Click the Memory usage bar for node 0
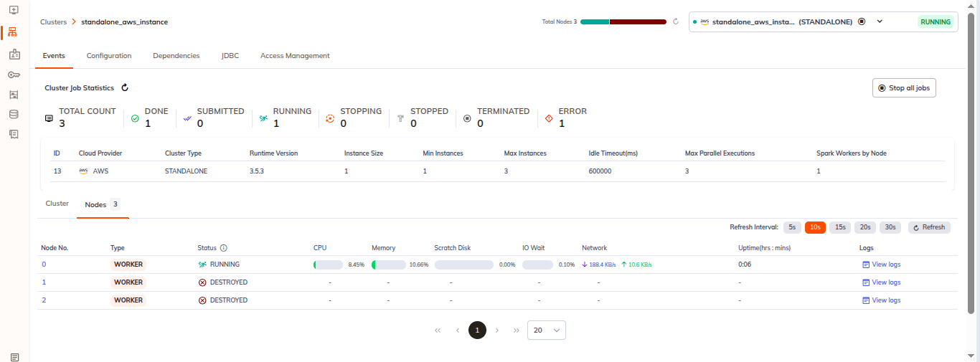 (x=390, y=265)
